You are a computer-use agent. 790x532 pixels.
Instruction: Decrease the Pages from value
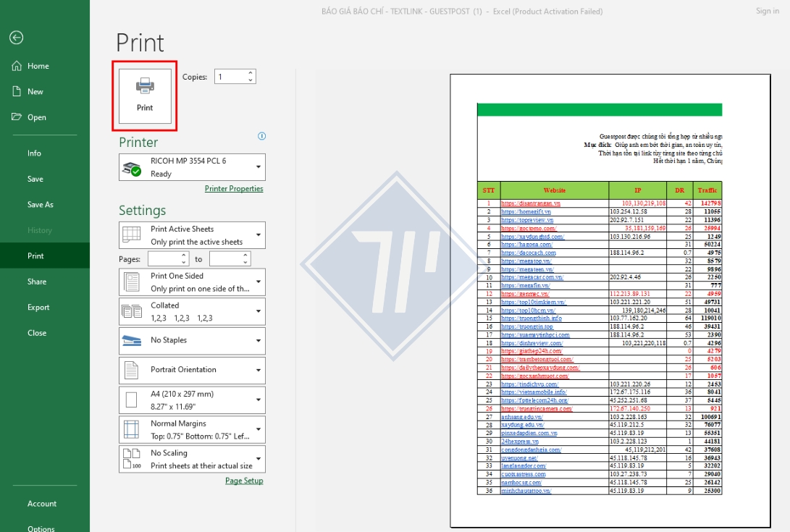tap(183, 263)
